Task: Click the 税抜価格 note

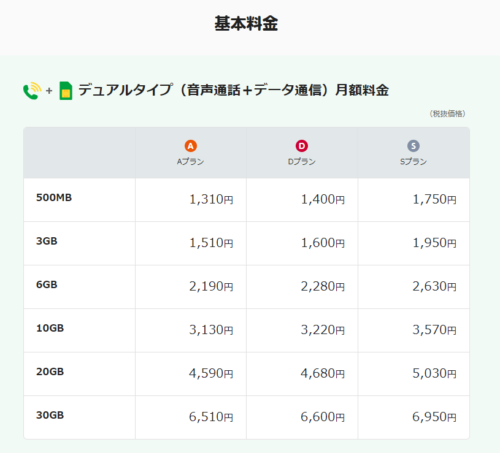Action: 447,114
